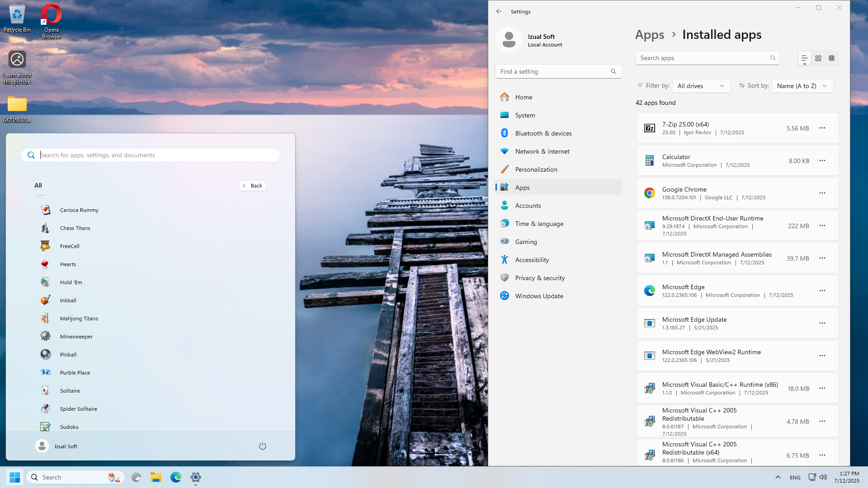Open Recycle Bin desktop icon
Screen dimensions: 868x488
(x=17, y=19)
